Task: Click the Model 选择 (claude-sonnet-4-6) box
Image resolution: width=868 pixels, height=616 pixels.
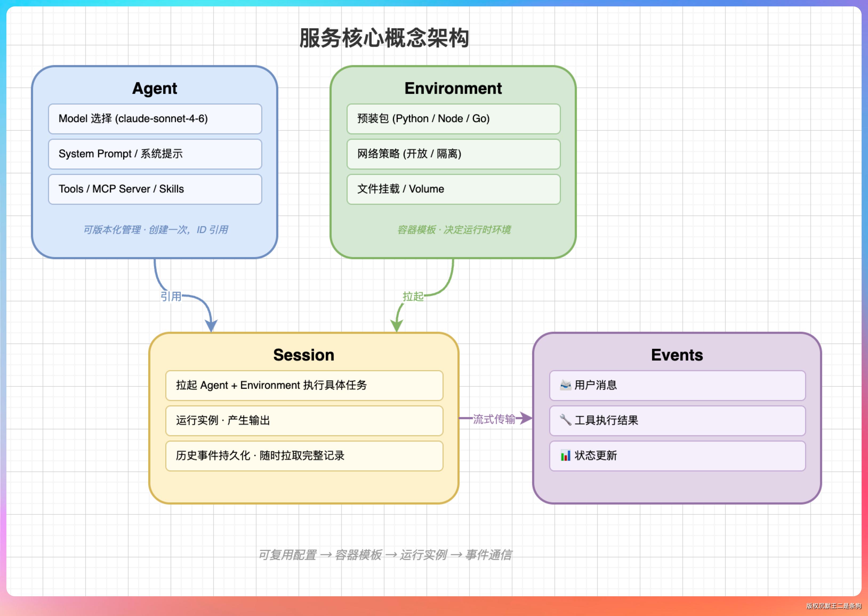Action: tap(155, 119)
